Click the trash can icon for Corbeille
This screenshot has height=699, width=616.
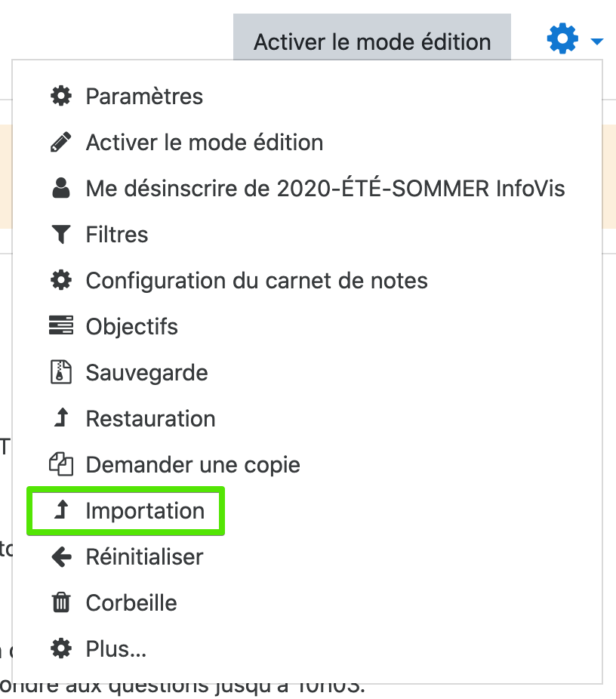pyautogui.click(x=61, y=603)
